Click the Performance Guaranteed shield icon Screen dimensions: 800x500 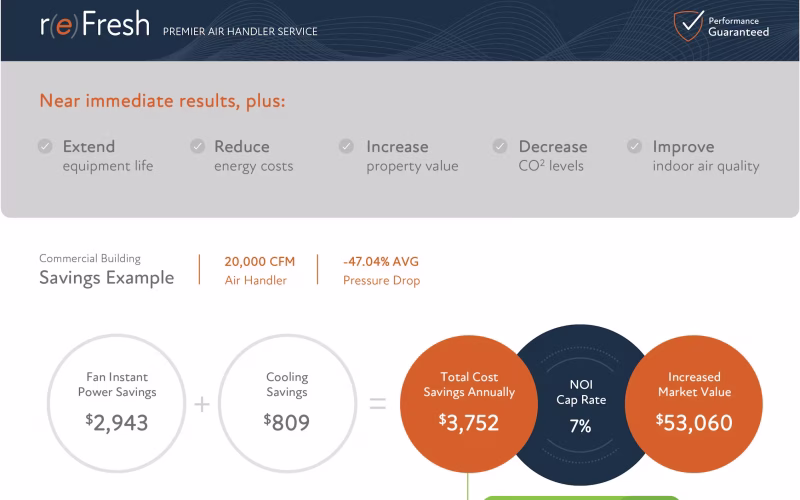[x=687, y=26]
